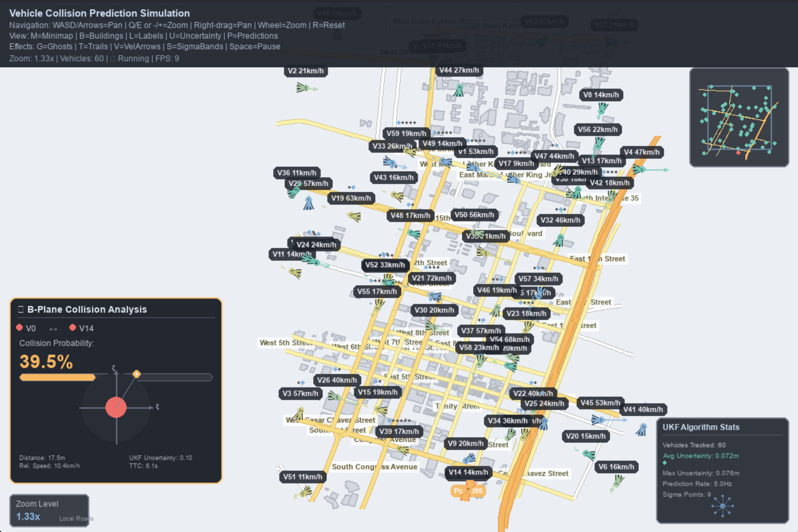798x532 pixels.
Task: Click the red collision circle in the B-plane plot
Action: [116, 407]
